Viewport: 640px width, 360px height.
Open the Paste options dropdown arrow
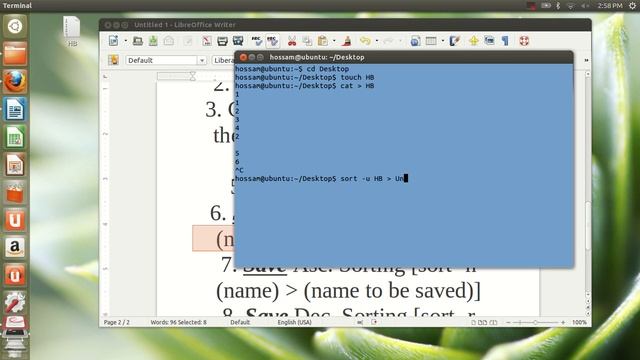[x=334, y=41]
